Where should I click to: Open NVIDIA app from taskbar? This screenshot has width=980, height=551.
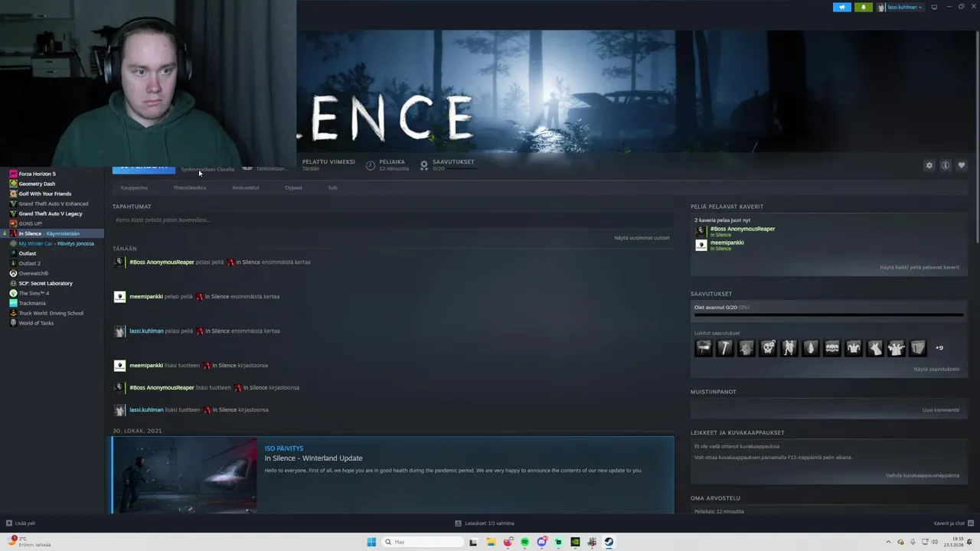point(575,542)
